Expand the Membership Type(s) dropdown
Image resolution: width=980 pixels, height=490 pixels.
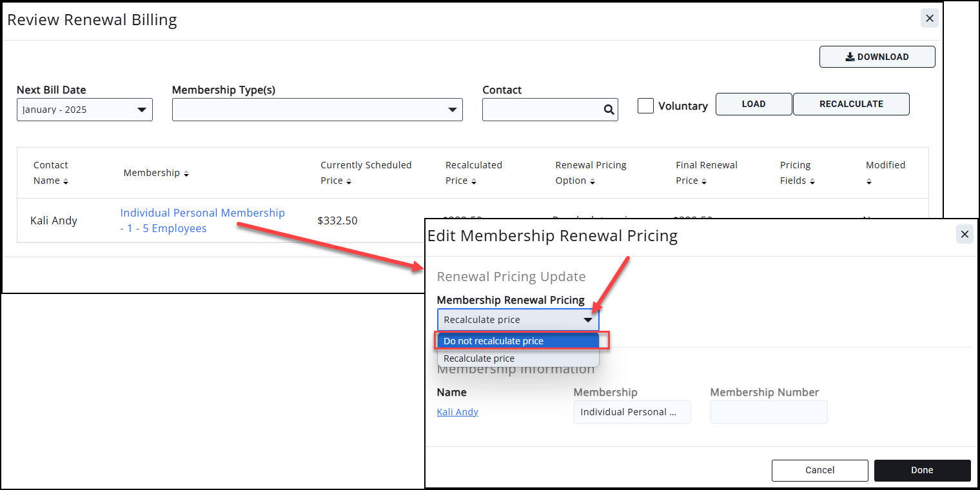(317, 110)
